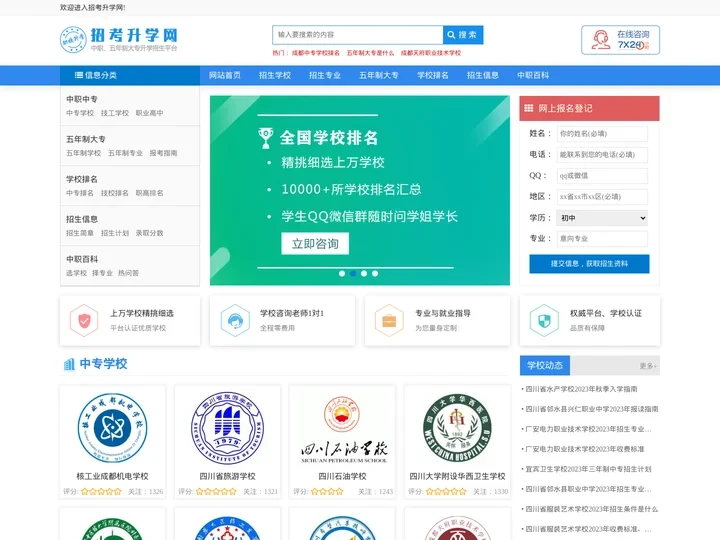
Task: Open sidebar category 中职中专
Action: coord(82,99)
